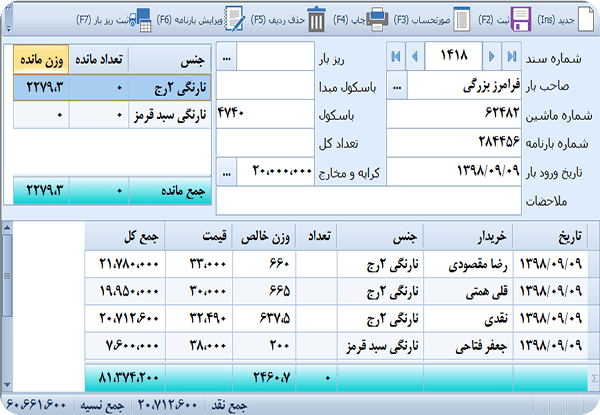Delete the row with the trash icon
This screenshot has width=600, height=415.
(316, 18)
